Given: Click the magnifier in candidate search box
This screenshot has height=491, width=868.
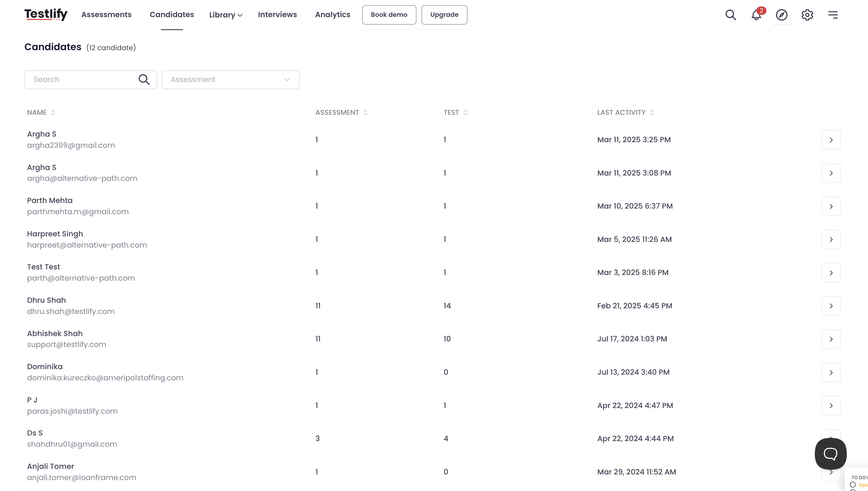Looking at the screenshot, I should pyautogui.click(x=144, y=80).
